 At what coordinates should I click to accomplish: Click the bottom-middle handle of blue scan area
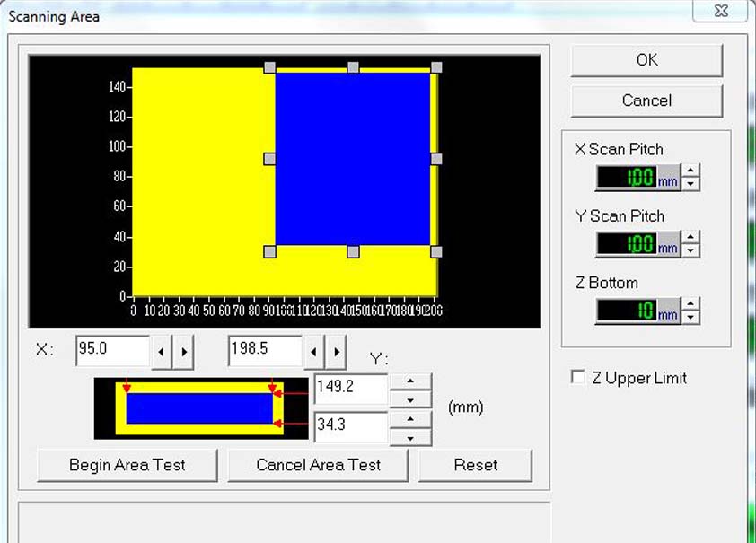tap(353, 251)
